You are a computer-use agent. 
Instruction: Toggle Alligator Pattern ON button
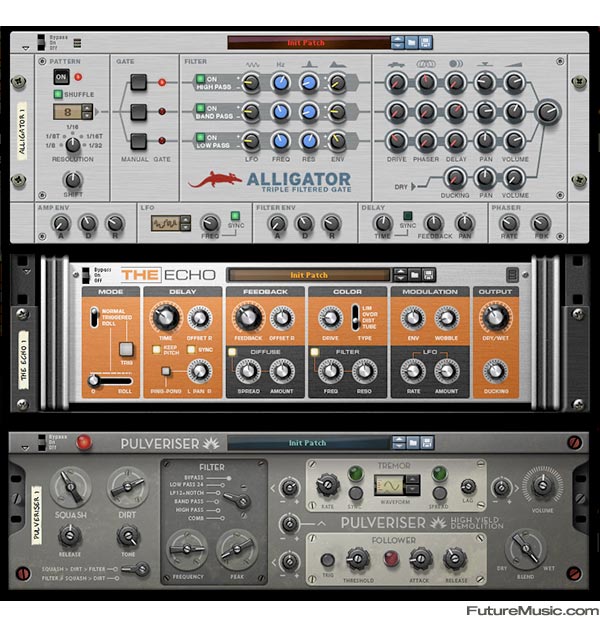point(61,77)
